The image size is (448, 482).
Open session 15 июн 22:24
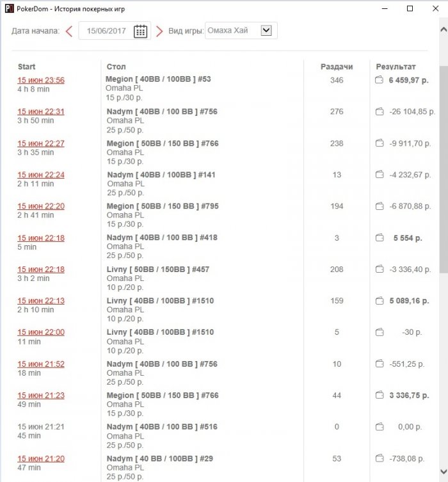click(x=41, y=175)
